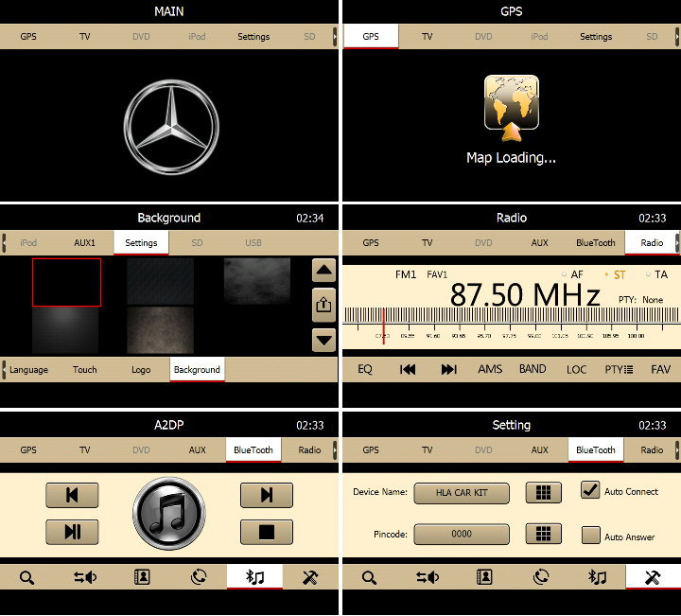The height and width of the screenshot is (616, 681).
Task: Open call history icon in A2DP bottom bar
Action: point(199,577)
